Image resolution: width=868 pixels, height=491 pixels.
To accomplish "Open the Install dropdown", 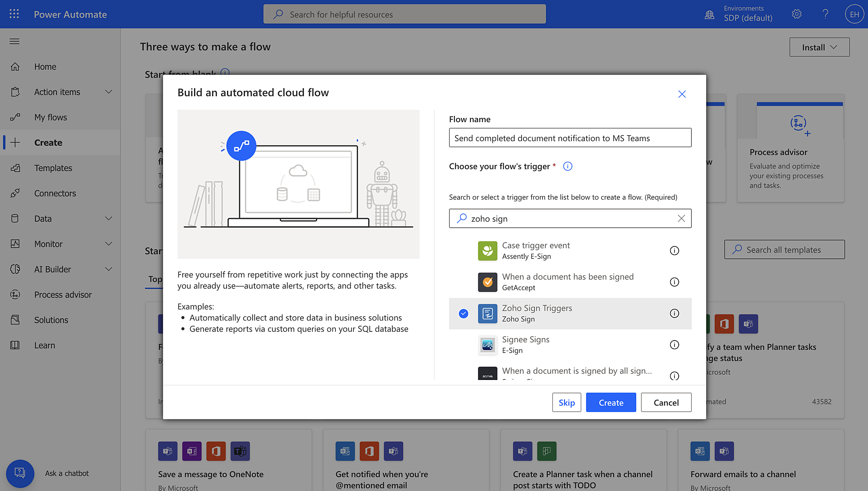I will (819, 47).
